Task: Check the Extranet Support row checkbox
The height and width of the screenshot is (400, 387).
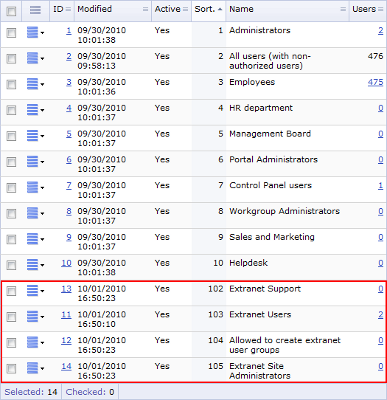Action: point(11,291)
